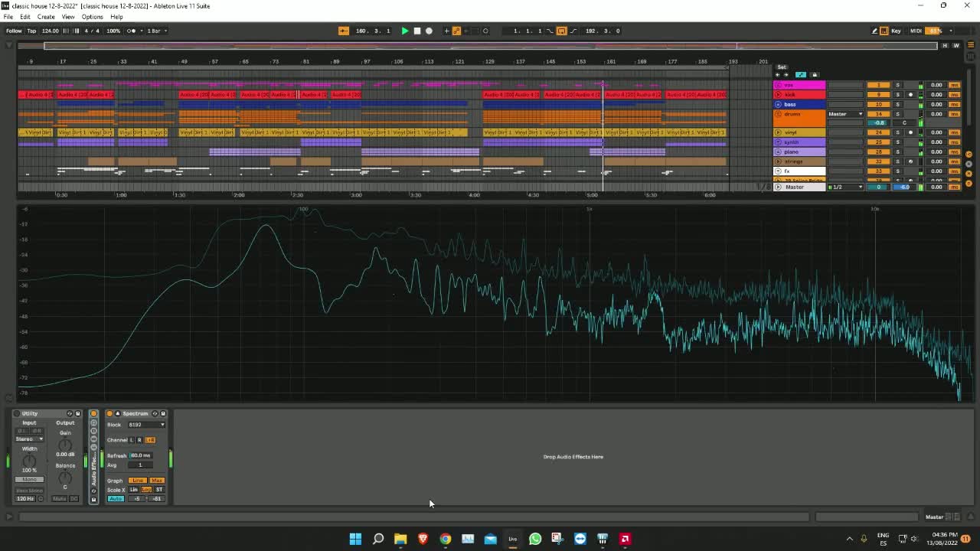980x551 pixels.
Task: Open Spectrum Block size dropdown
Action: coord(145,425)
